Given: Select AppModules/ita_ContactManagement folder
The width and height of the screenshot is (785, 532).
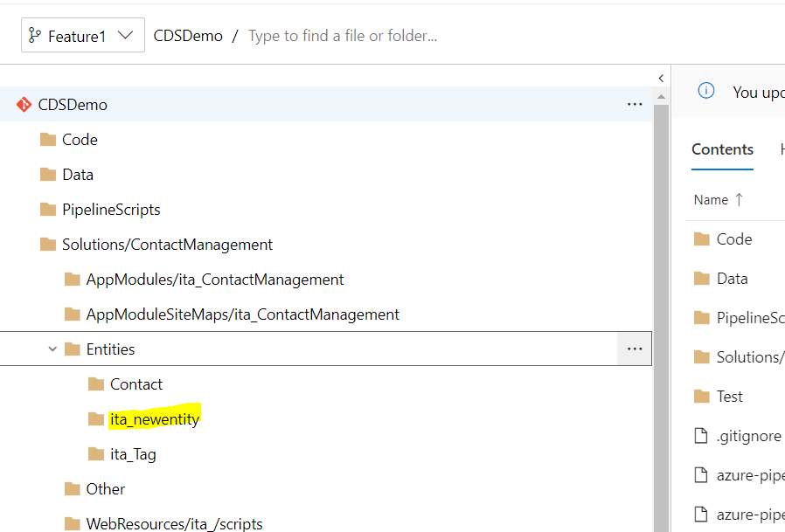Looking at the screenshot, I should [x=215, y=280].
